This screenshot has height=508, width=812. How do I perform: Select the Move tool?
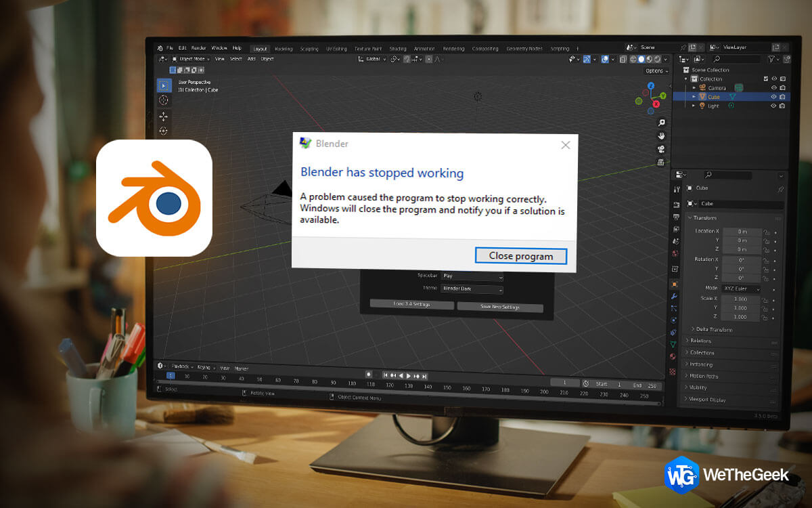point(164,117)
